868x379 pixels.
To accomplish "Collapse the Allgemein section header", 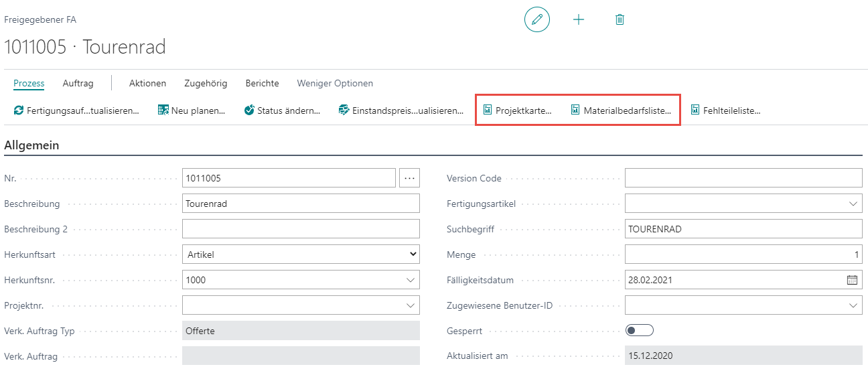I will pos(31,145).
